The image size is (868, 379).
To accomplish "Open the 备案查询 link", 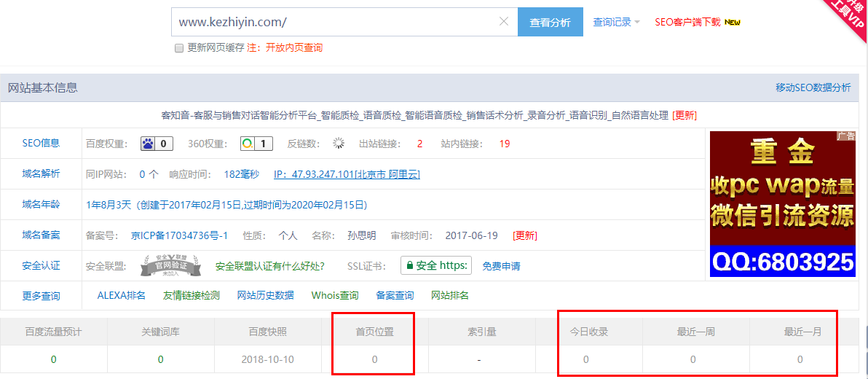I will pyautogui.click(x=395, y=295).
